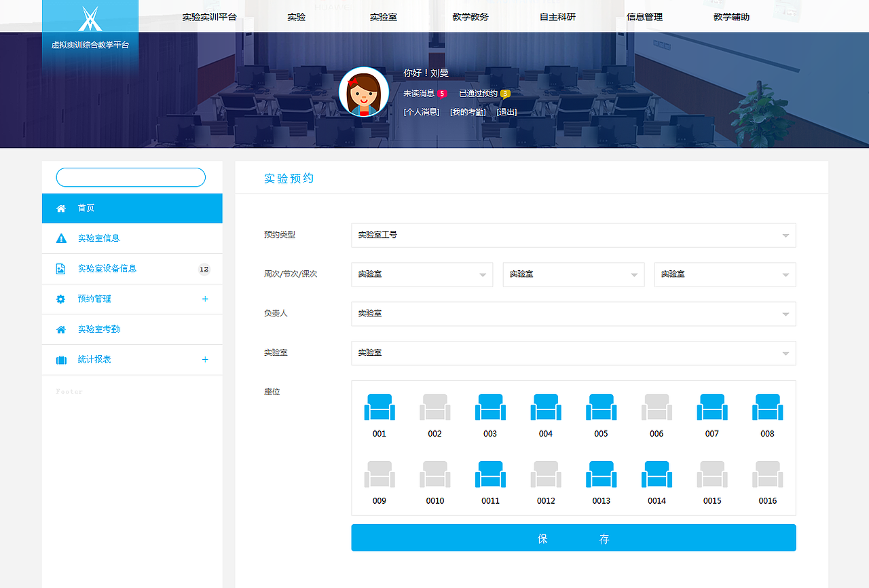Screen dimensions: 869x588
Task: Open 实验室设备信息 sidebar item
Action: point(132,269)
